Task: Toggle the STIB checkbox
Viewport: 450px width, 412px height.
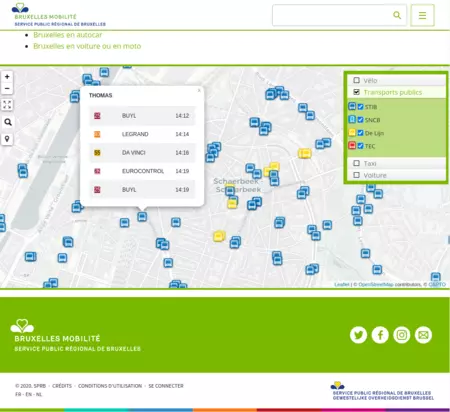Action: pyautogui.click(x=360, y=107)
